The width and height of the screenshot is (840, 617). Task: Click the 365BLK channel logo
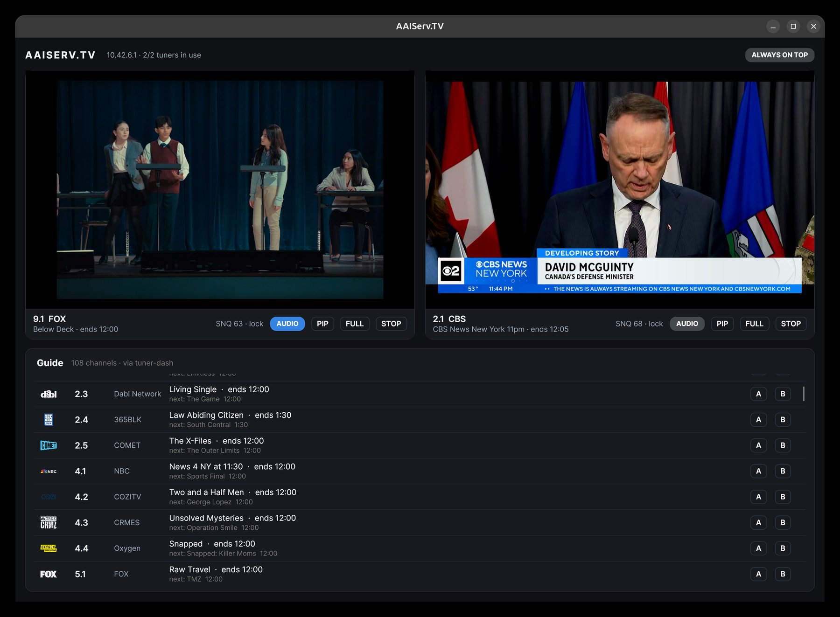coord(49,420)
